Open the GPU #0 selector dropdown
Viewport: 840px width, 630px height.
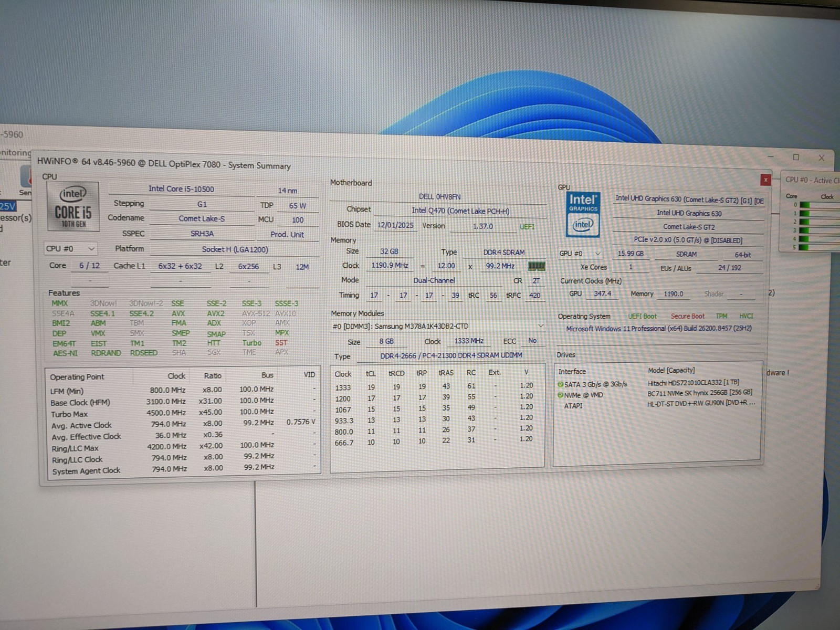click(580, 254)
